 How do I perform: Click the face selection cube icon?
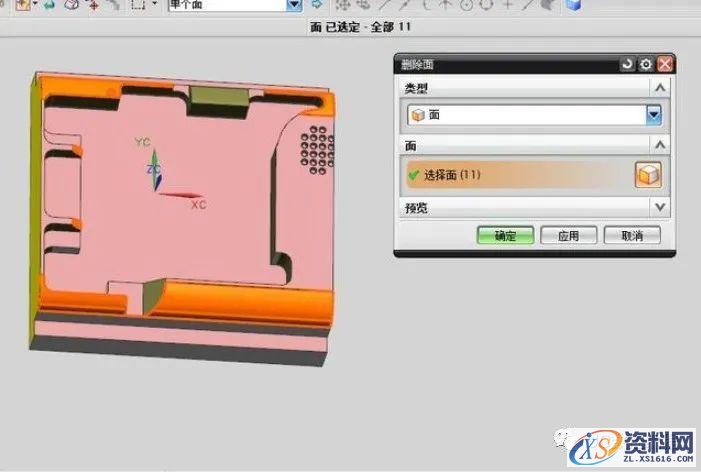pos(648,175)
